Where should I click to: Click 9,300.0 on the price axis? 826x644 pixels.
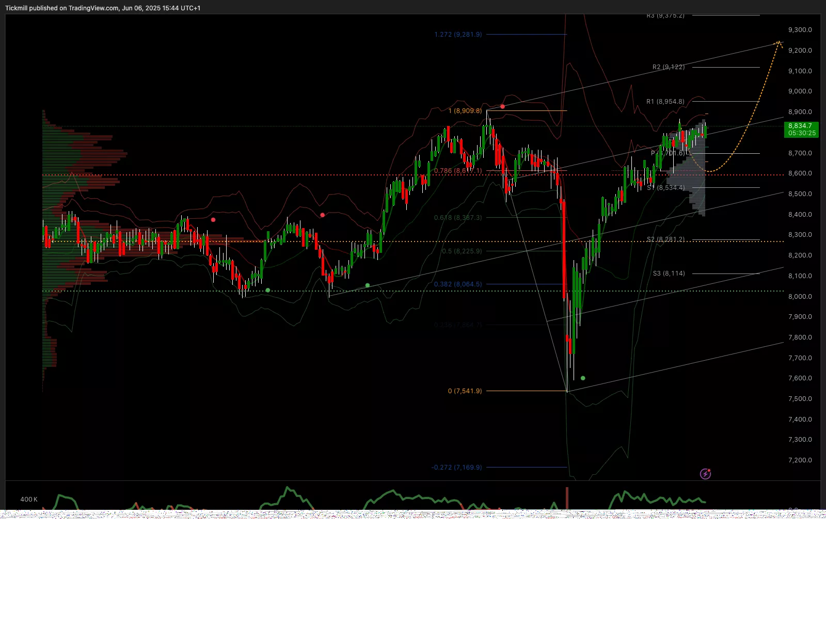pos(800,30)
